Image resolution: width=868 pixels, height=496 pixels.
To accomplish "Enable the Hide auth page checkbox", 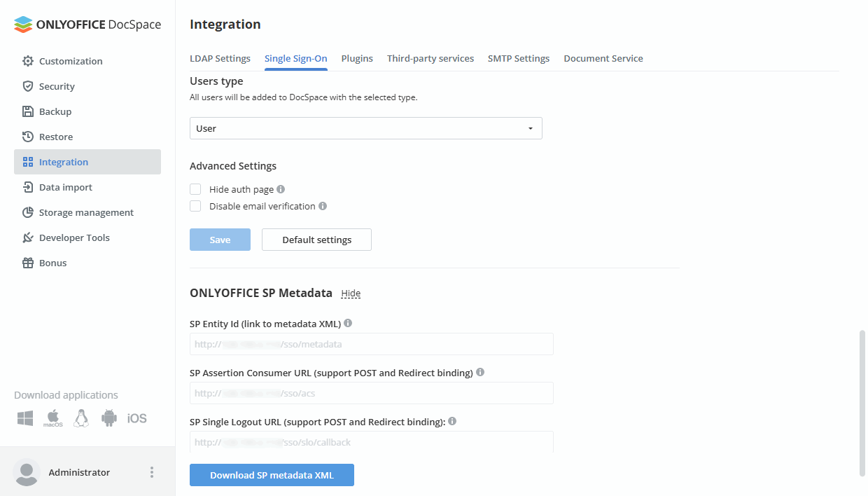I will 195,189.
